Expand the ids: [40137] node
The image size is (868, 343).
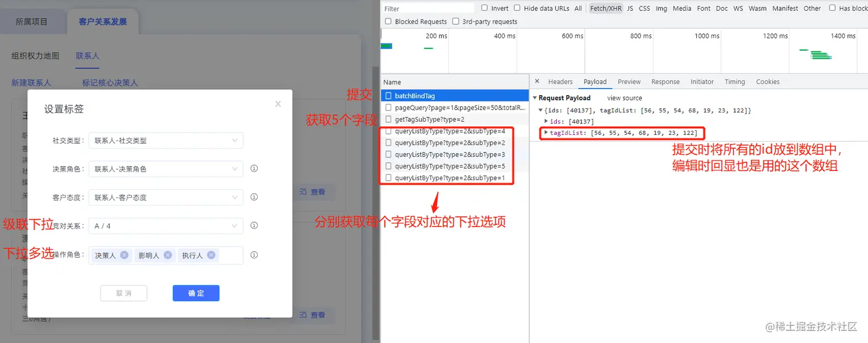pos(547,121)
